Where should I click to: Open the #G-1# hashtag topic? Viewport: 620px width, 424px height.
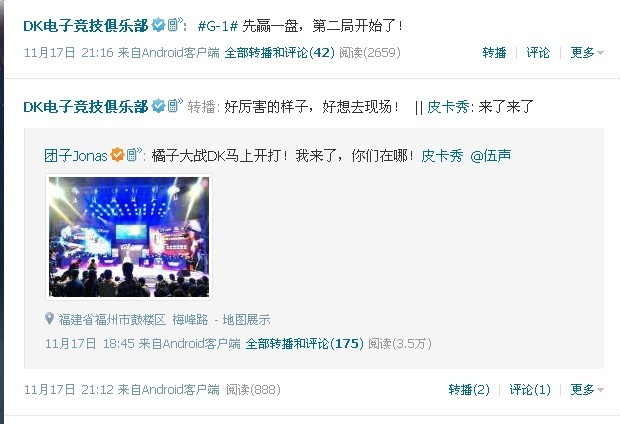(218, 26)
